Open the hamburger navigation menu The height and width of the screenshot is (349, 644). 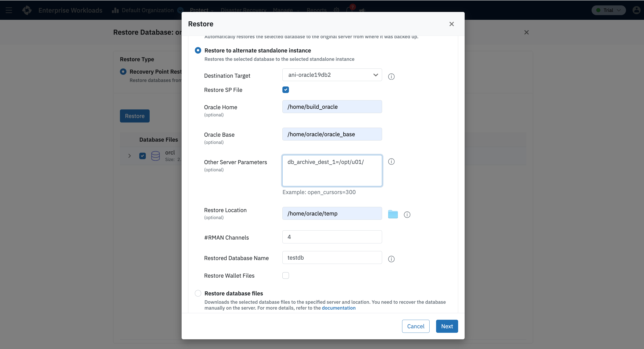9,10
